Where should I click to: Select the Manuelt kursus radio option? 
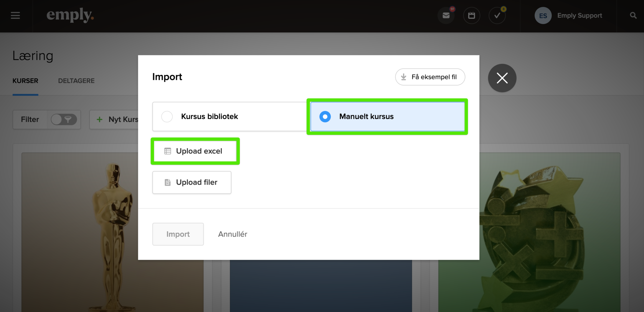[x=325, y=117]
